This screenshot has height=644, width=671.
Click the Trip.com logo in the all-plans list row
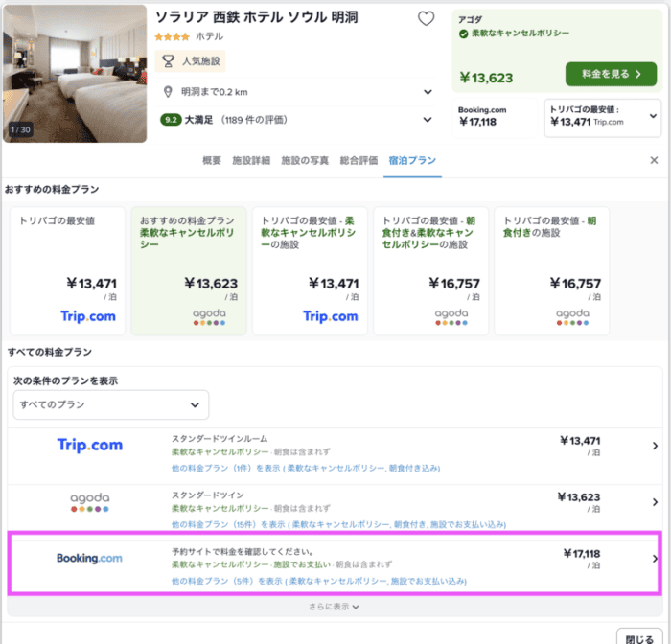click(x=90, y=445)
